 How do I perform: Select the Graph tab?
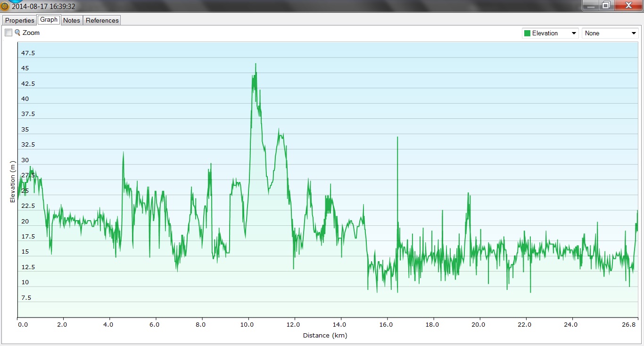tap(49, 20)
